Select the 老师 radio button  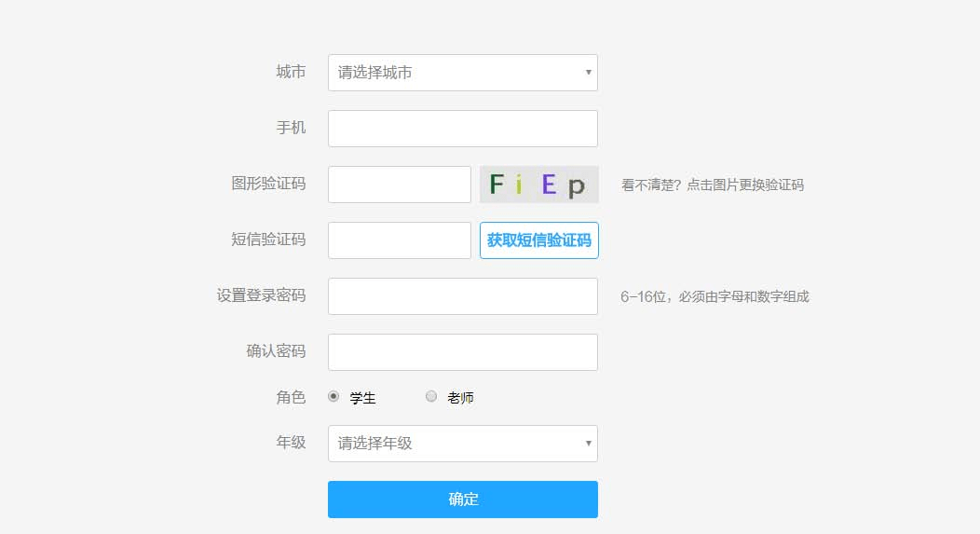431,396
